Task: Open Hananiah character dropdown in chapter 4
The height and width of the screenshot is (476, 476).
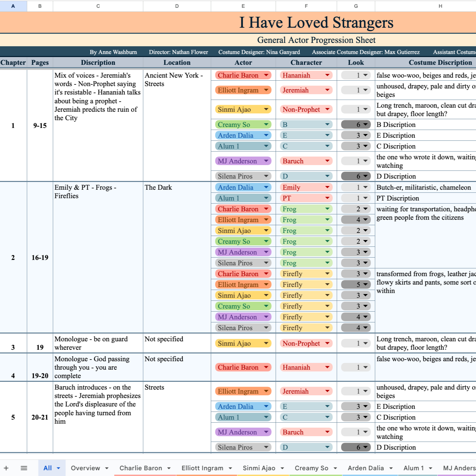Action: coord(306,367)
